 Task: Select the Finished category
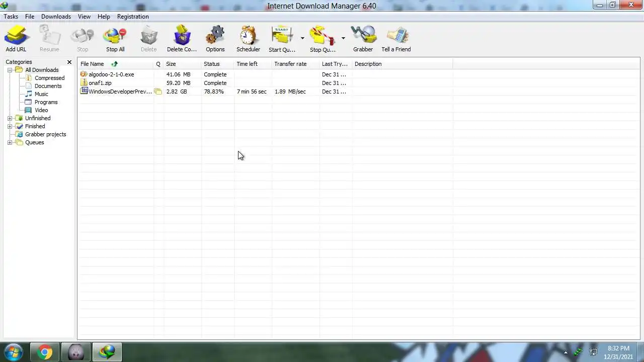point(35,126)
